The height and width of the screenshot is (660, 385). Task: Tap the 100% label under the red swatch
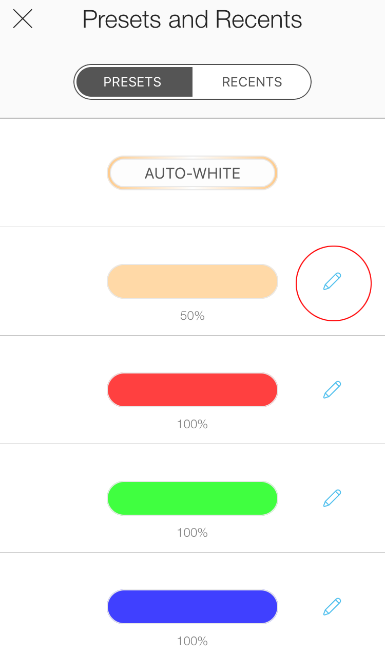tap(192, 424)
